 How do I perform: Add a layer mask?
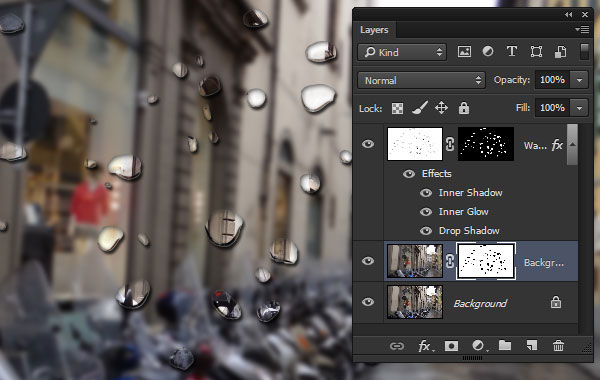pos(451,346)
